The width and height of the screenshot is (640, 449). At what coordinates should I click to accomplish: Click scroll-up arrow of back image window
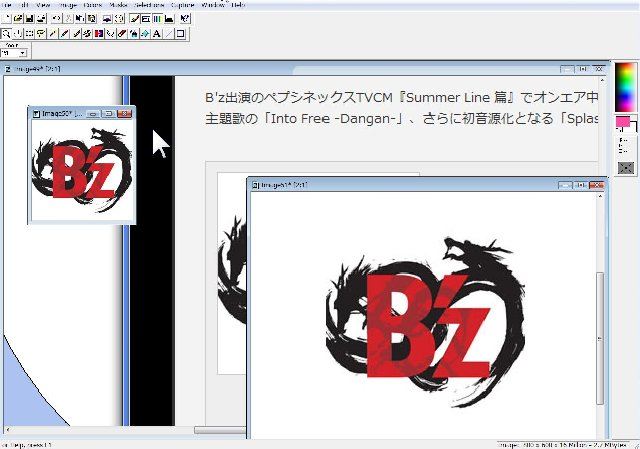point(602,80)
